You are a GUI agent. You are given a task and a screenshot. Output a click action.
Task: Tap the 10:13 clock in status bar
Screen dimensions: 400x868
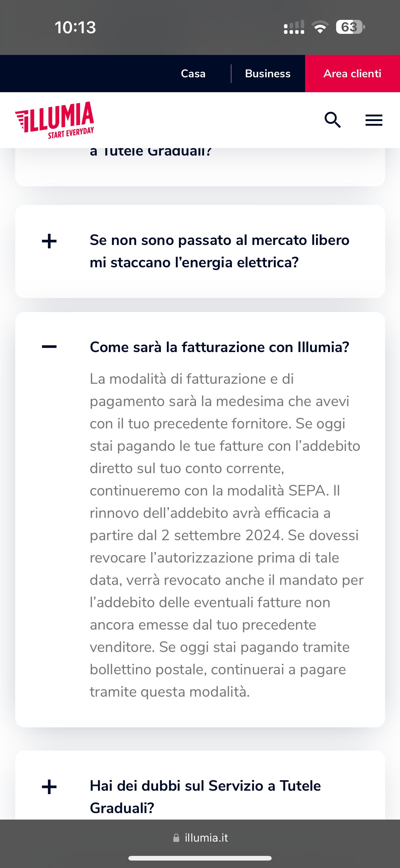point(75,27)
